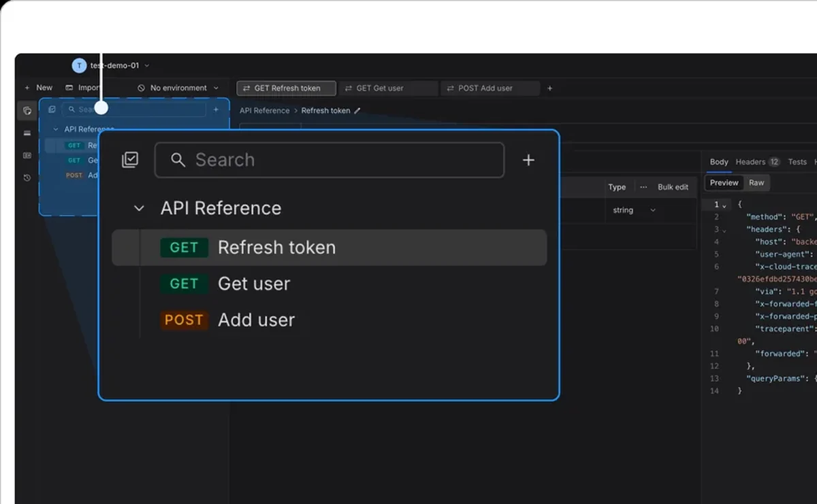Click the Import button
This screenshot has width=817, height=504.
point(82,88)
